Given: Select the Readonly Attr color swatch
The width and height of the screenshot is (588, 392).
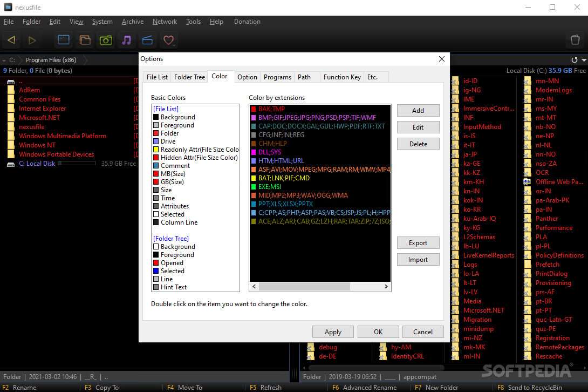Looking at the screenshot, I should click(x=156, y=150).
